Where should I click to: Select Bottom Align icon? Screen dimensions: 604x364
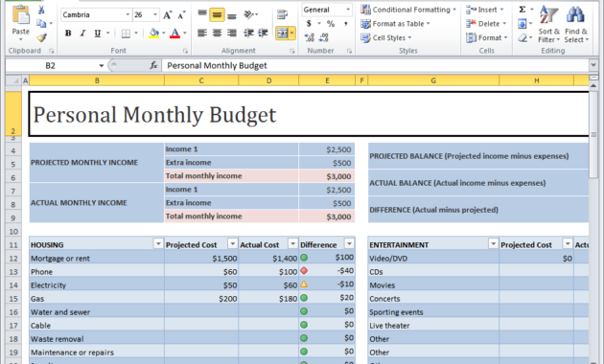[232, 15]
